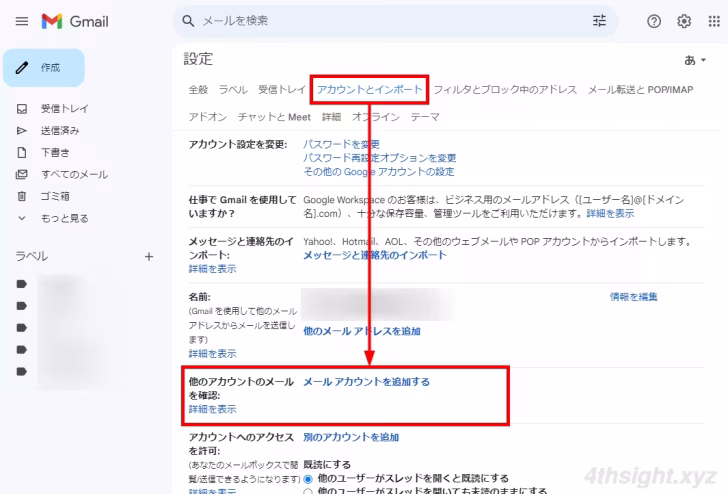Click the すべてのメール sidebar label text
728x494 pixels.
coord(74,174)
